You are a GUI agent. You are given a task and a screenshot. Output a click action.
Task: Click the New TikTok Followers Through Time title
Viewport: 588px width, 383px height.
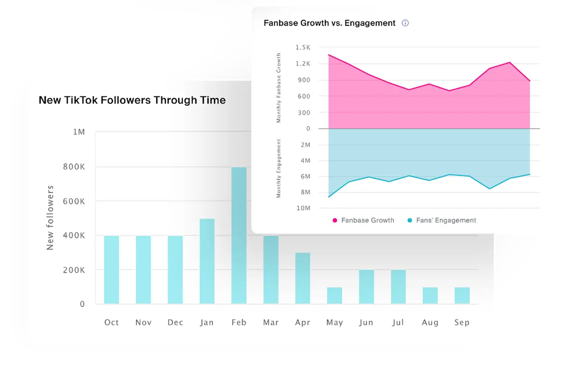(132, 100)
